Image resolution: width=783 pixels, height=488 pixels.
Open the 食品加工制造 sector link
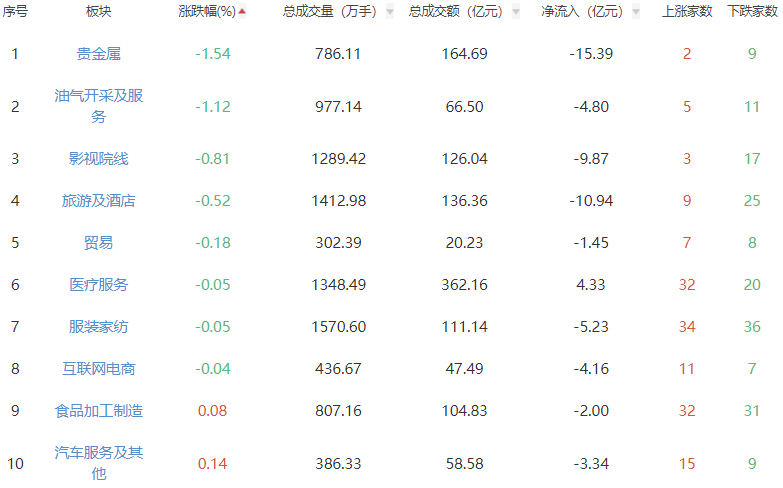pyautogui.click(x=99, y=410)
